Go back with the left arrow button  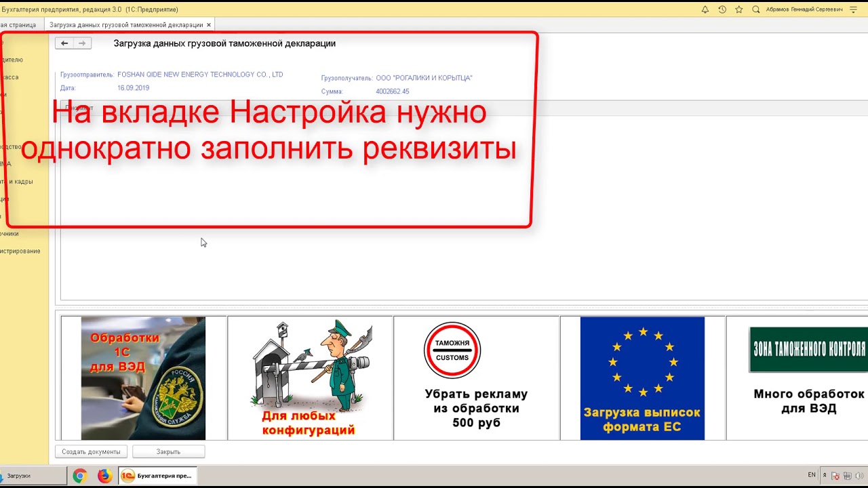tap(64, 43)
